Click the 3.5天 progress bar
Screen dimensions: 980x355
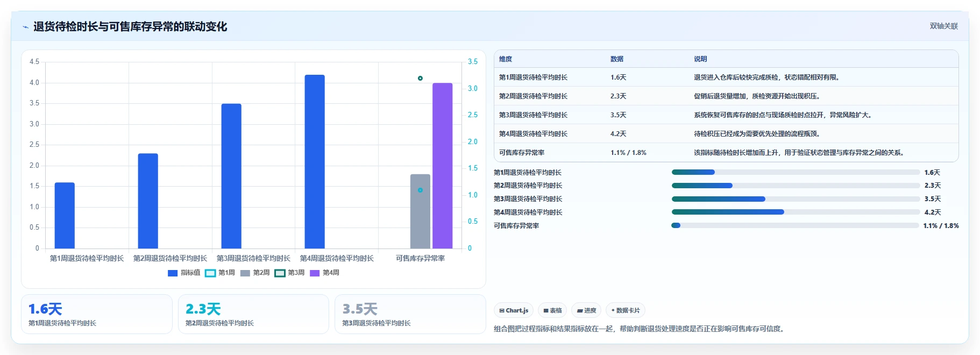click(x=796, y=199)
